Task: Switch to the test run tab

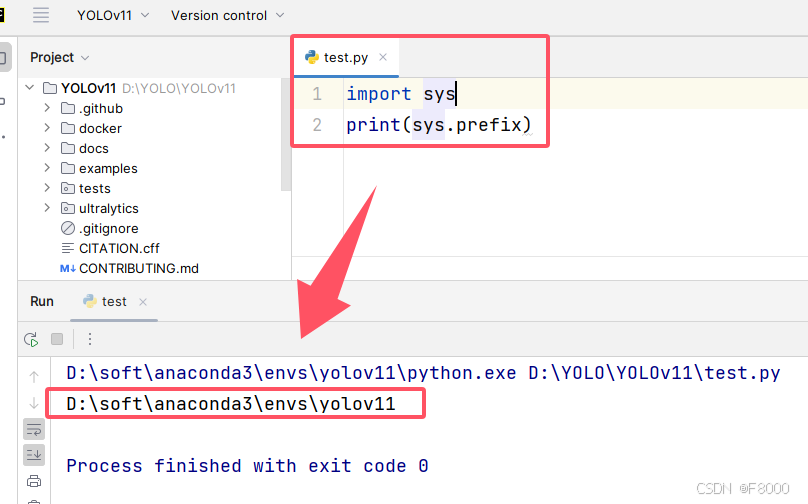Action: 114,301
